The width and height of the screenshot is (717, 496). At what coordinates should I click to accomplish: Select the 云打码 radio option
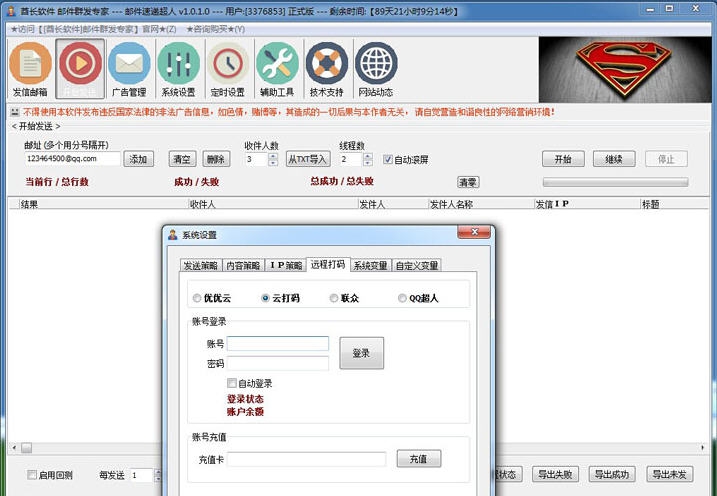pyautogui.click(x=280, y=298)
